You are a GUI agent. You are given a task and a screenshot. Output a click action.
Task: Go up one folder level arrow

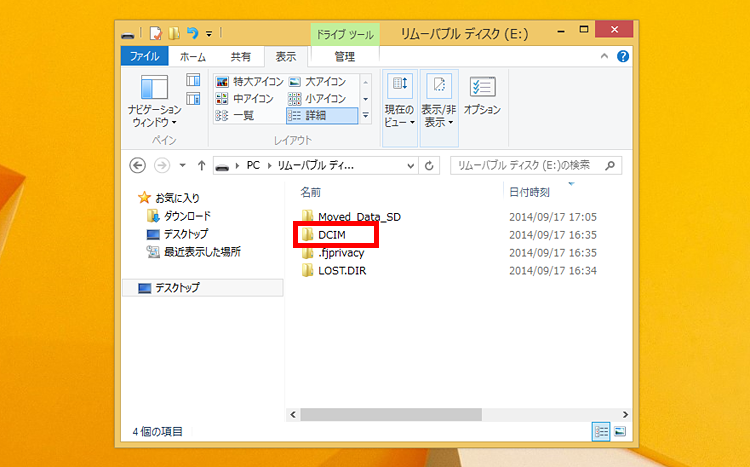tap(201, 165)
